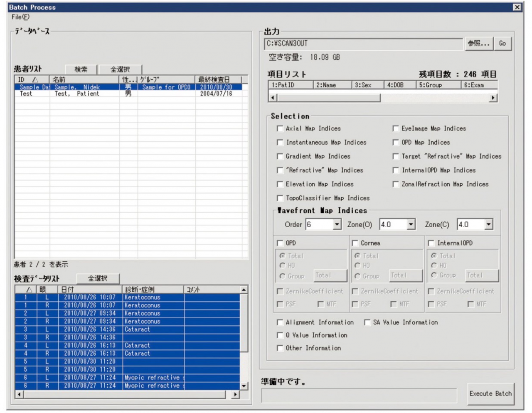Tick the first "Refractive" Map Indices checkbox
Viewport: 532px width, 413px height.
pos(280,170)
